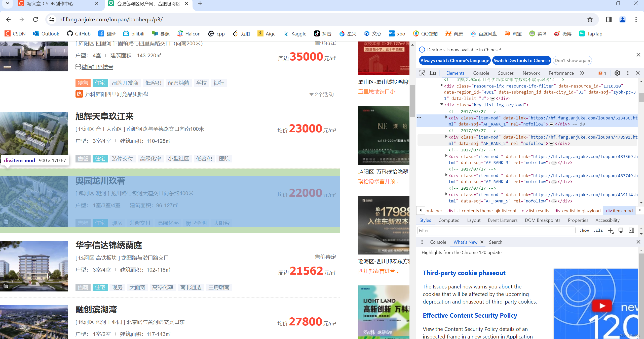Screen dimensions: 644x339
Task: Expand the AF_RANK_2 item-mod div node
Action: pyautogui.click(x=446, y=137)
